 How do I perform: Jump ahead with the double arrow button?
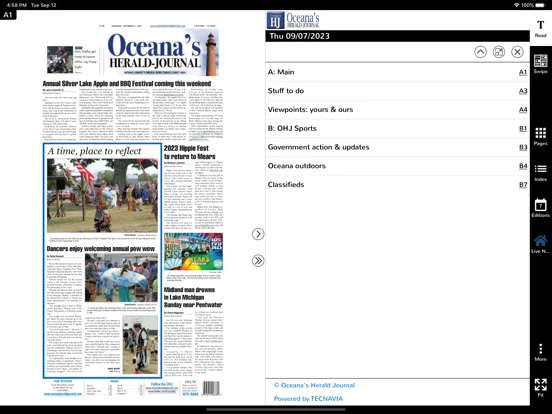click(x=258, y=261)
